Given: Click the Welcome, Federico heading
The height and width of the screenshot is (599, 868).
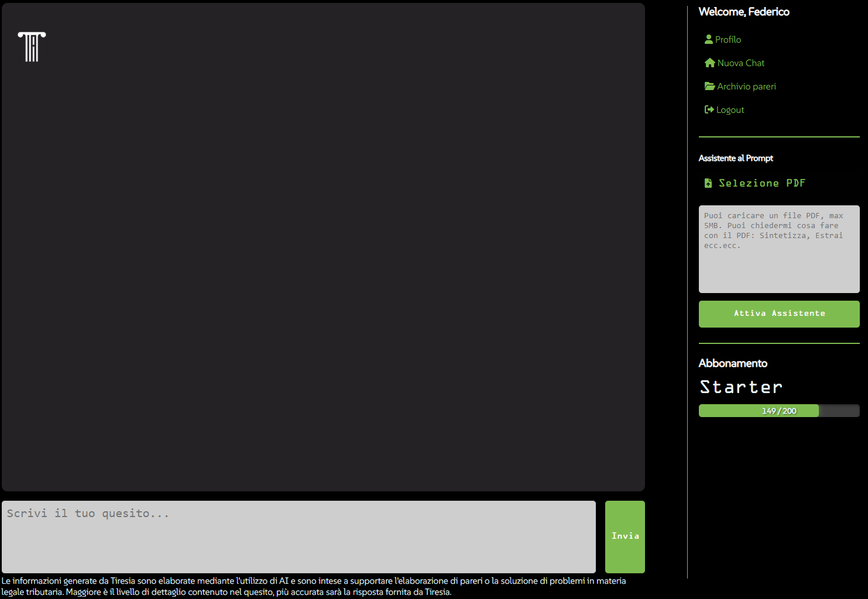Looking at the screenshot, I should click(744, 12).
